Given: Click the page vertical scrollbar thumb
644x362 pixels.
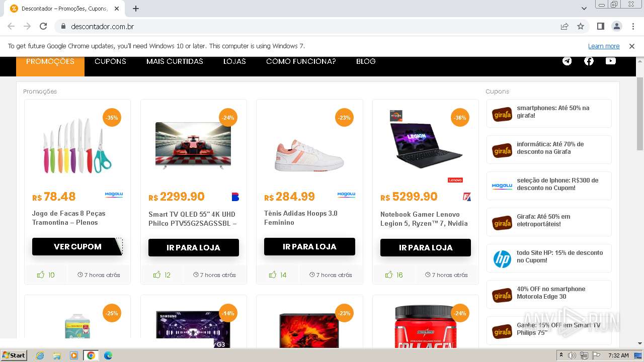Looking at the screenshot, I should point(640,114).
